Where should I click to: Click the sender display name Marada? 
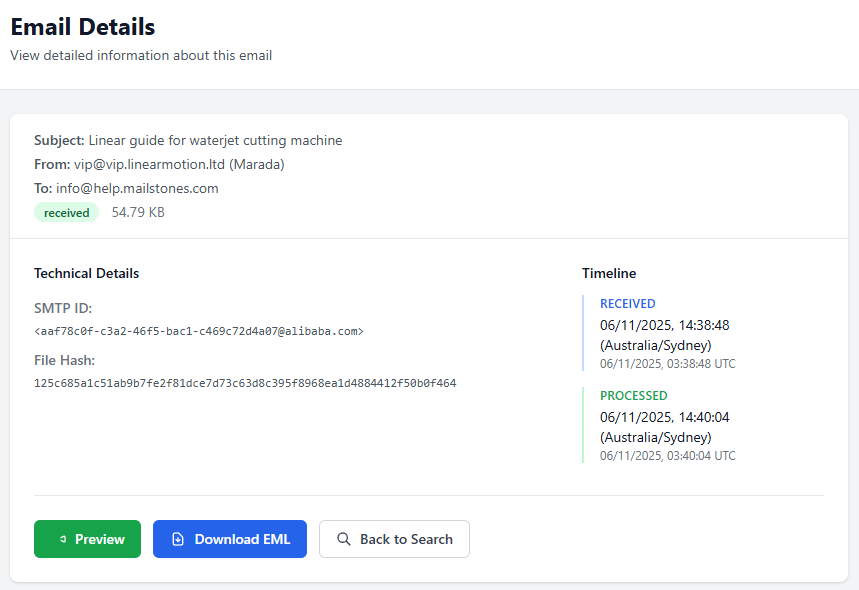257,164
